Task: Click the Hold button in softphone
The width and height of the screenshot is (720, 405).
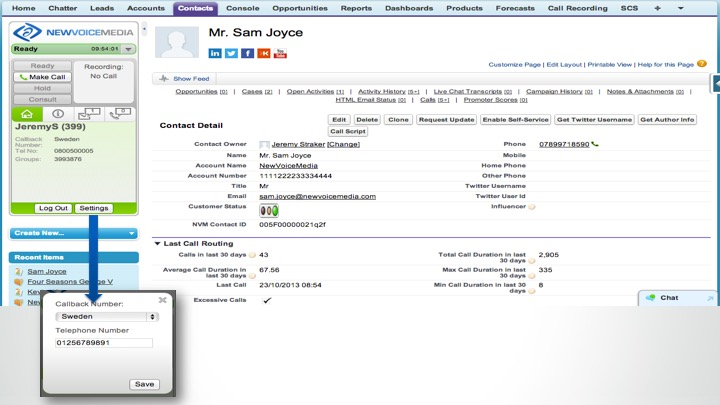Action: coord(42,88)
